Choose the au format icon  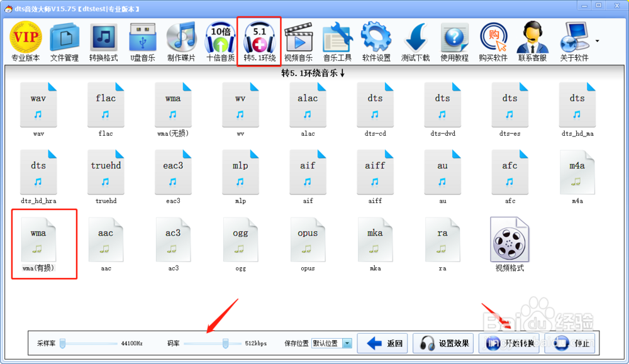point(442,177)
